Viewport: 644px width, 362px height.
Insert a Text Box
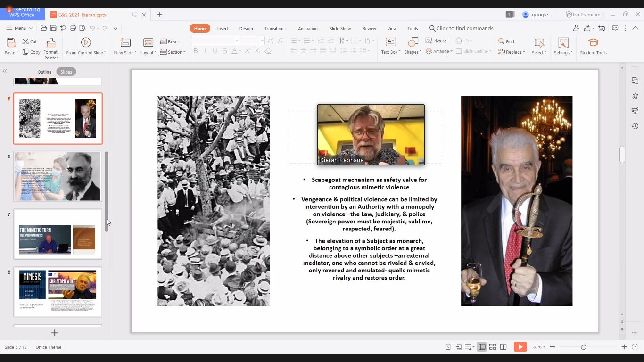(390, 47)
